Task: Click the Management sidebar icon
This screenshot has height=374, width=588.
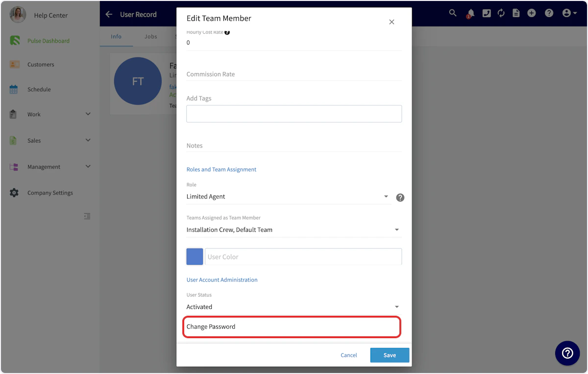Action: (x=14, y=167)
